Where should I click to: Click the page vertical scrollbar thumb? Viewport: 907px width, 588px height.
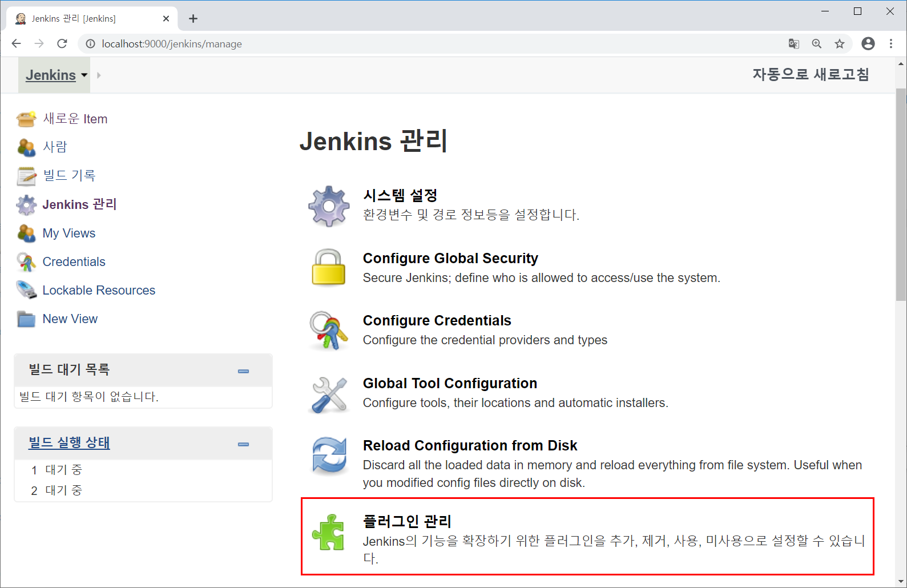tap(901, 194)
